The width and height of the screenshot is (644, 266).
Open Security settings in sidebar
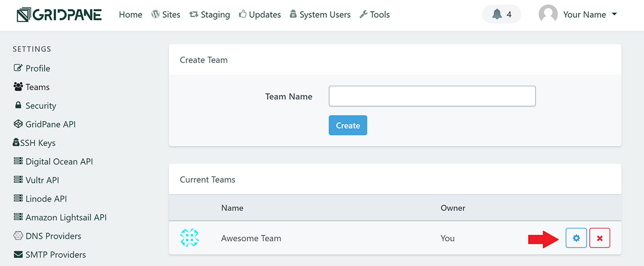(35, 106)
